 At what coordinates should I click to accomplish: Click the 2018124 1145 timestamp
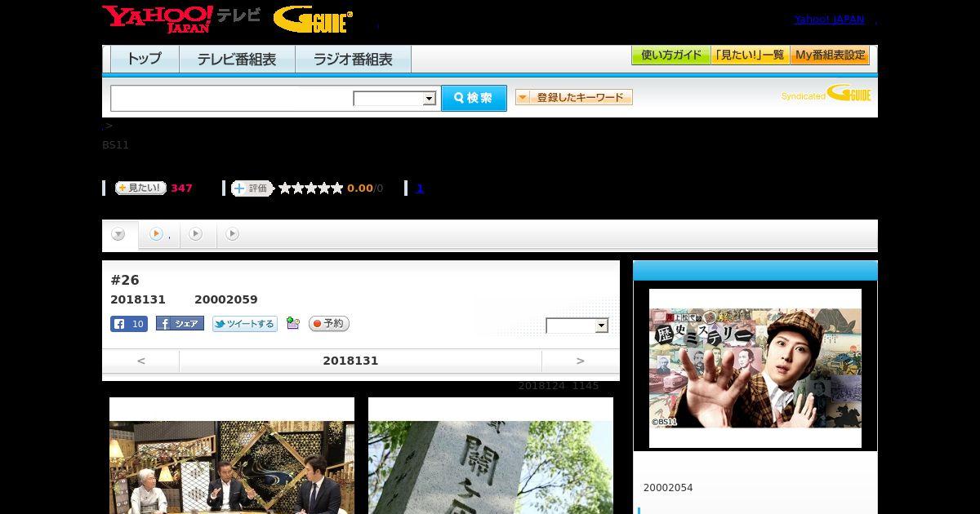pyautogui.click(x=559, y=386)
